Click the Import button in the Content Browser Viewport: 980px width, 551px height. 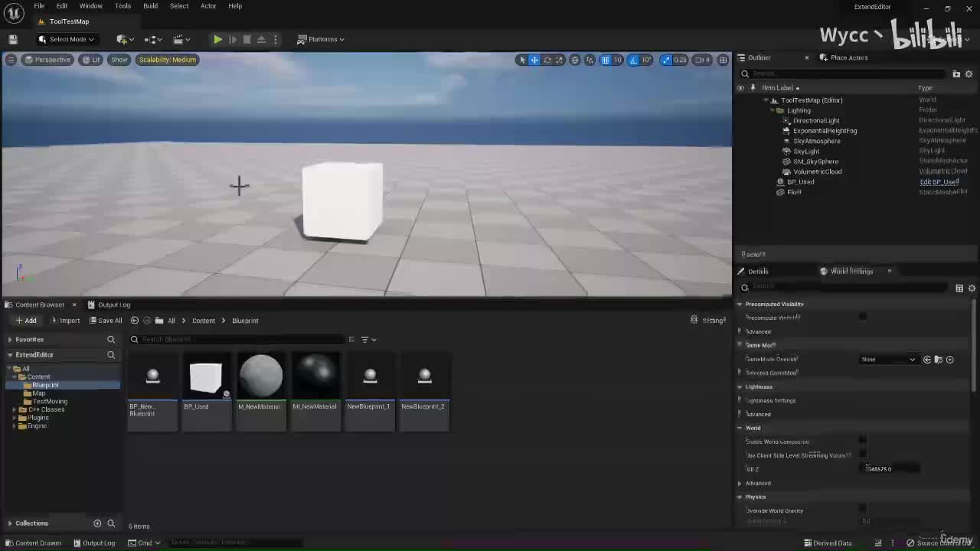tap(66, 321)
